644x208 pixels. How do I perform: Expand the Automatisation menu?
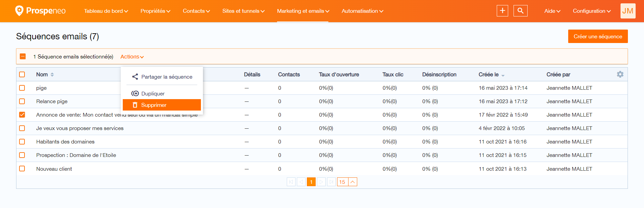[x=362, y=11]
